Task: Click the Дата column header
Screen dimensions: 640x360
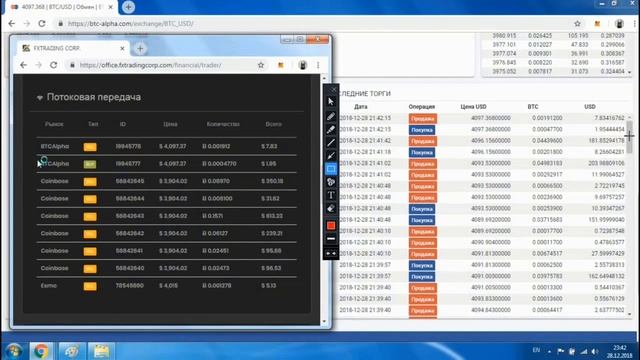Action: click(x=360, y=107)
